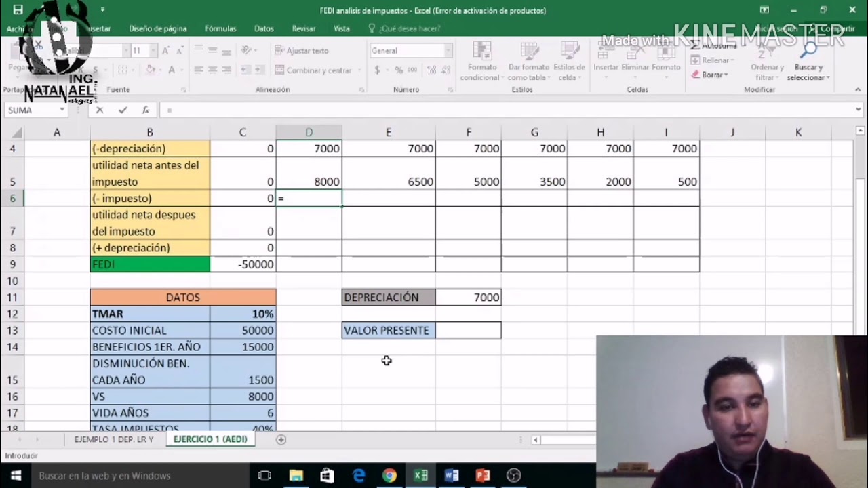Select column D header
868x488 pixels.
point(309,132)
